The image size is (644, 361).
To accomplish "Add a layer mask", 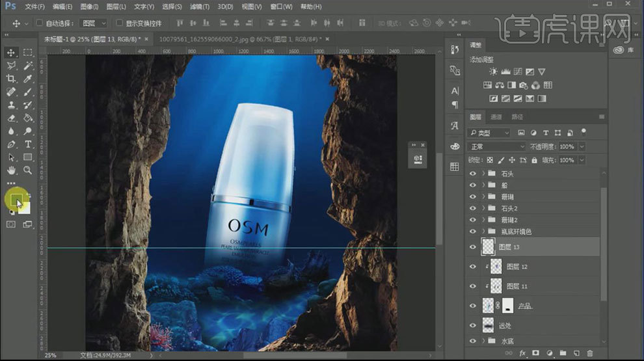I will click(x=535, y=353).
